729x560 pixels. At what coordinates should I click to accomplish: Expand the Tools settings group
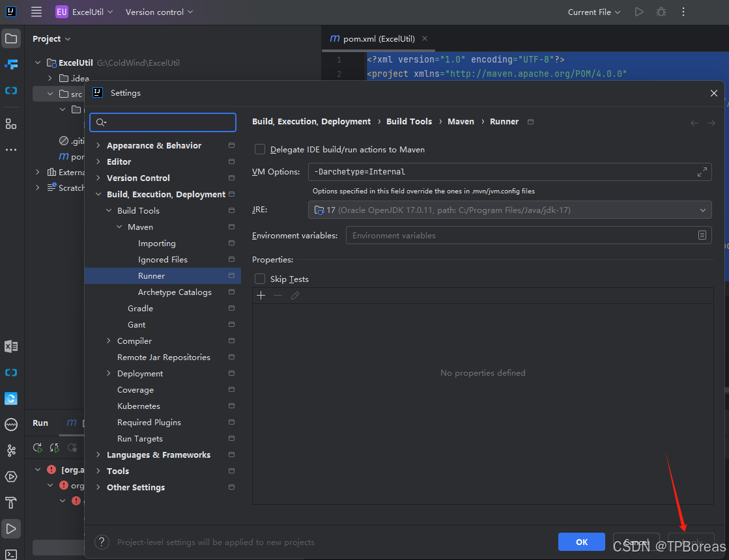[98, 471]
